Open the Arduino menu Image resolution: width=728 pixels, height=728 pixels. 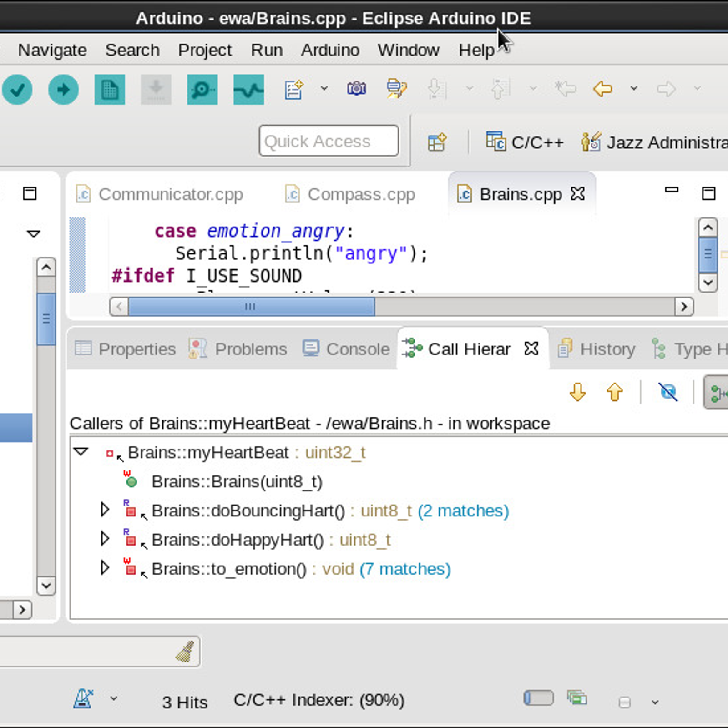(330, 50)
